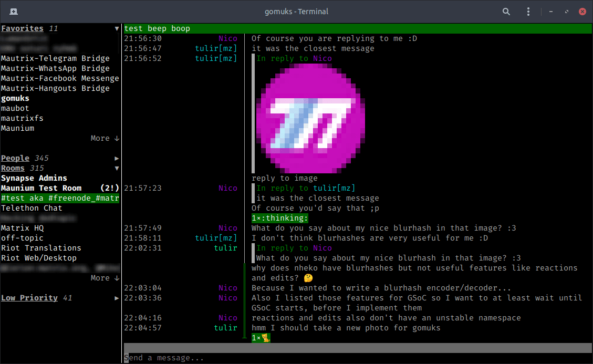Viewport: 593px width, 364px height.
Task: Collapse the Favorites section
Action: 116,28
